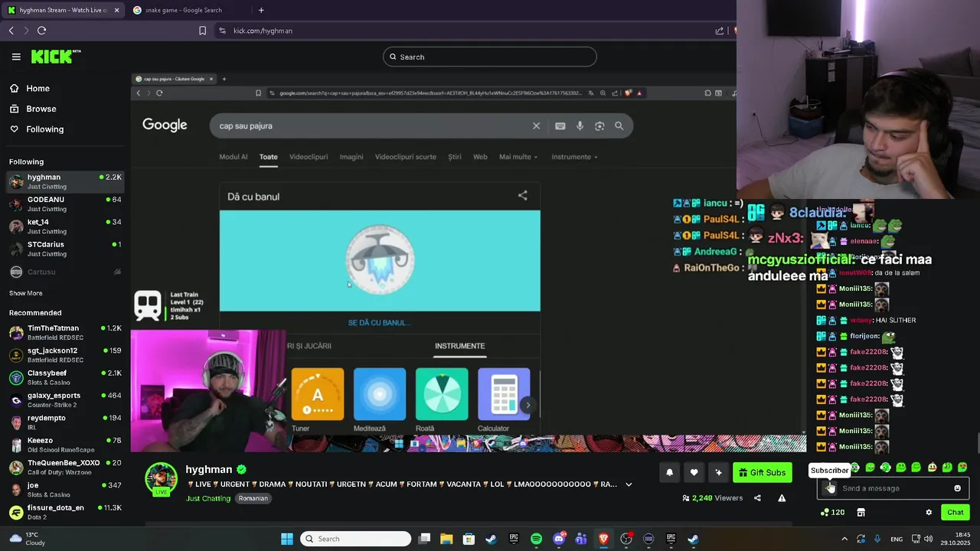
Task: Open offline Cartusu channel
Action: point(65,272)
